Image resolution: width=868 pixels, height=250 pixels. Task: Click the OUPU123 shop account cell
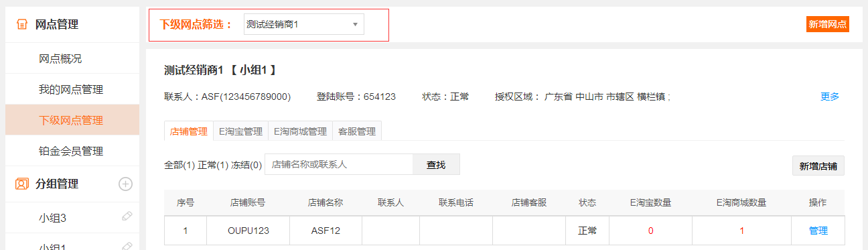[x=248, y=231]
